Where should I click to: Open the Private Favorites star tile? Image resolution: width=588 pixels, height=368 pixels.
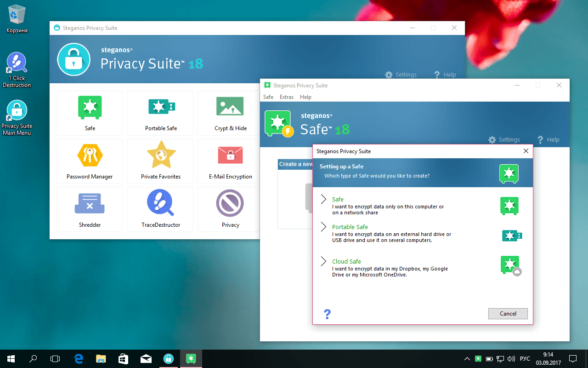pyautogui.click(x=161, y=161)
